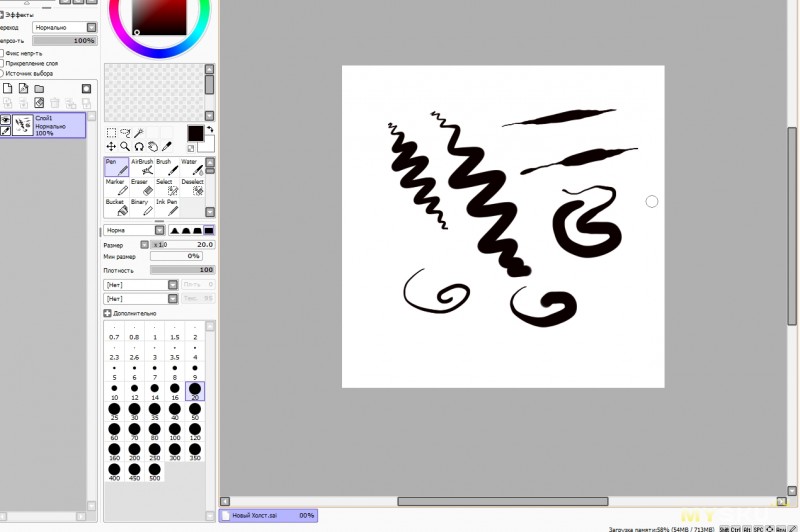Click the Слой1 layer thumbnail

pyautogui.click(x=23, y=125)
